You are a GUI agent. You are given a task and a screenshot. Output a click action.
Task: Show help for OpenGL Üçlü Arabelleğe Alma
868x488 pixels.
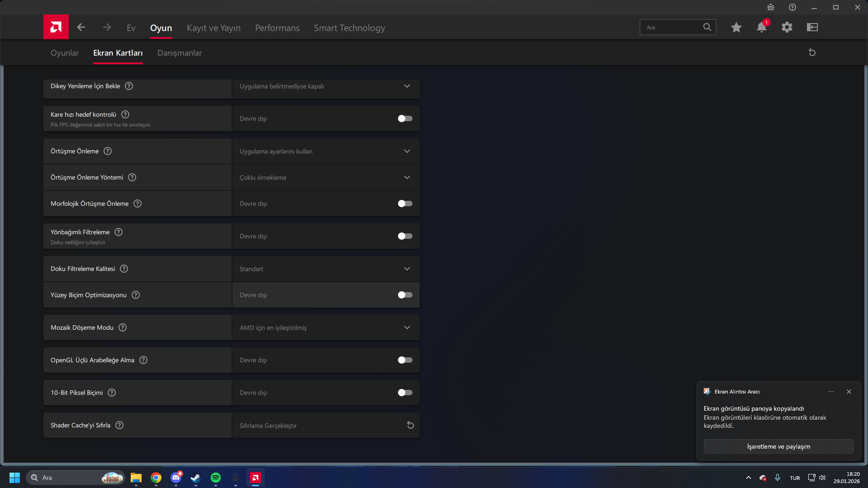(143, 360)
